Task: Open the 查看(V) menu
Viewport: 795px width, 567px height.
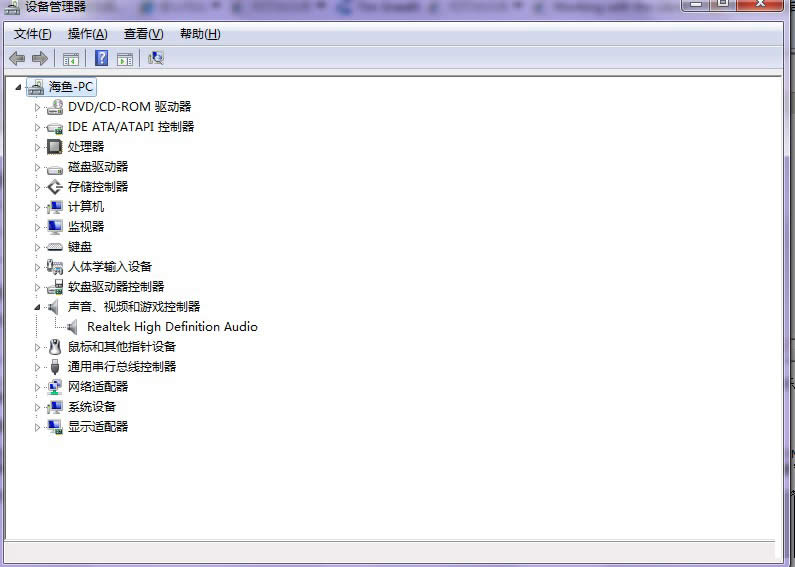Action: click(143, 34)
